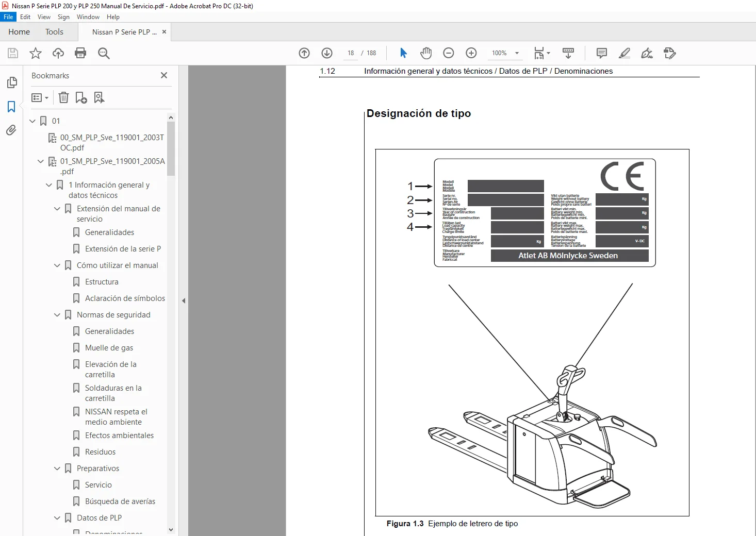The image size is (756, 536).
Task: Switch to the Tools tab
Action: point(54,32)
